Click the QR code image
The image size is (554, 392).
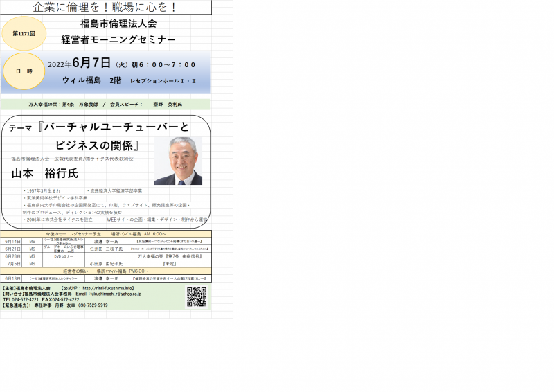coord(197,296)
